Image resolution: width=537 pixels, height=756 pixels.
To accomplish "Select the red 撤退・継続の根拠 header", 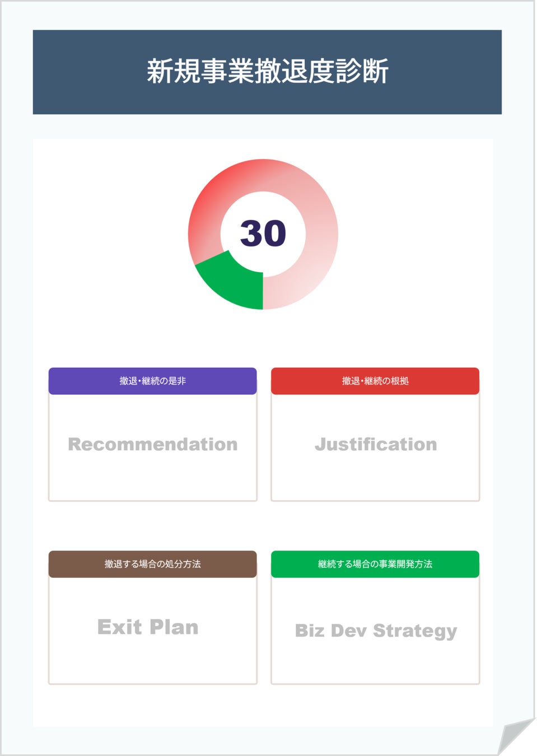I will (375, 381).
